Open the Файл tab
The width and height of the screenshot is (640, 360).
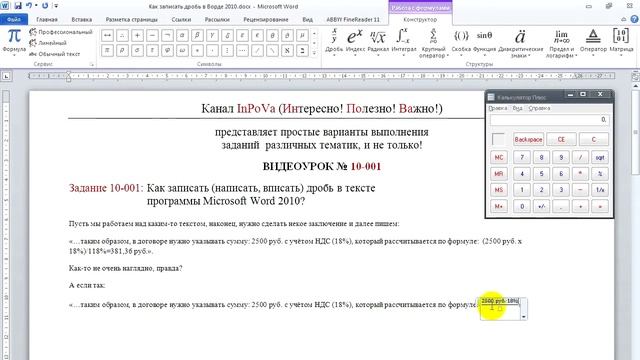point(14,20)
